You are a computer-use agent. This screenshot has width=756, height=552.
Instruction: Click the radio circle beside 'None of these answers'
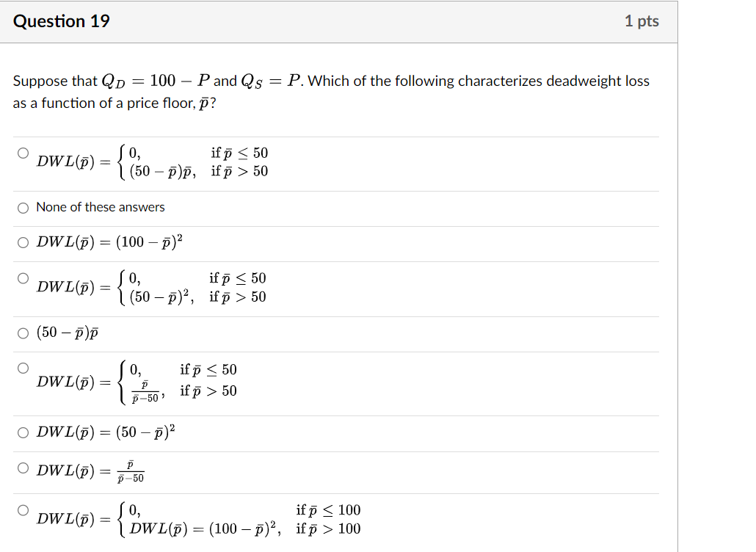(x=23, y=208)
